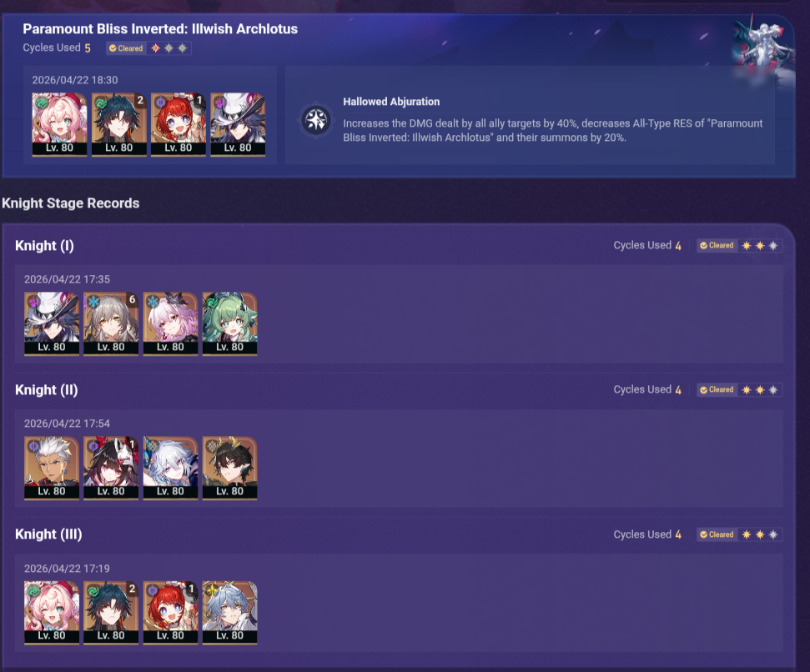
Task: Select the red-haired character in the boss team
Action: [x=179, y=124]
